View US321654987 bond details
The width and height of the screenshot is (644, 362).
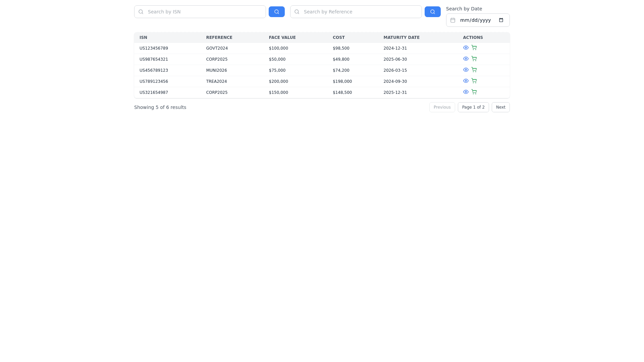coord(466,92)
